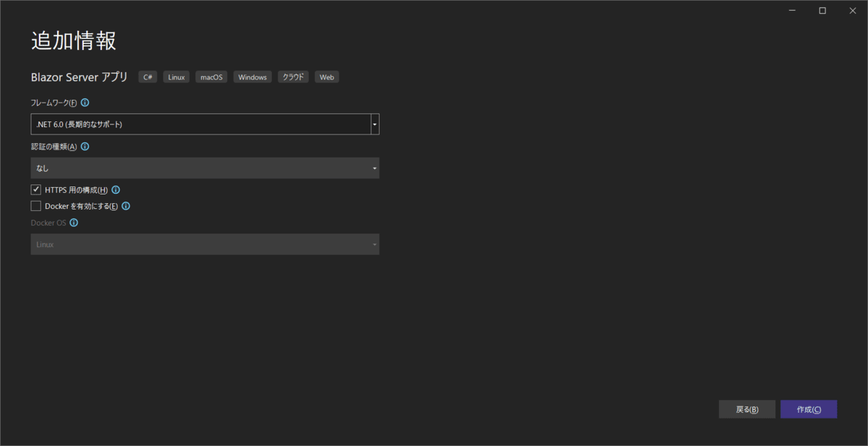Image resolution: width=868 pixels, height=446 pixels.
Task: Click the Docker OS label
Action: [48, 223]
